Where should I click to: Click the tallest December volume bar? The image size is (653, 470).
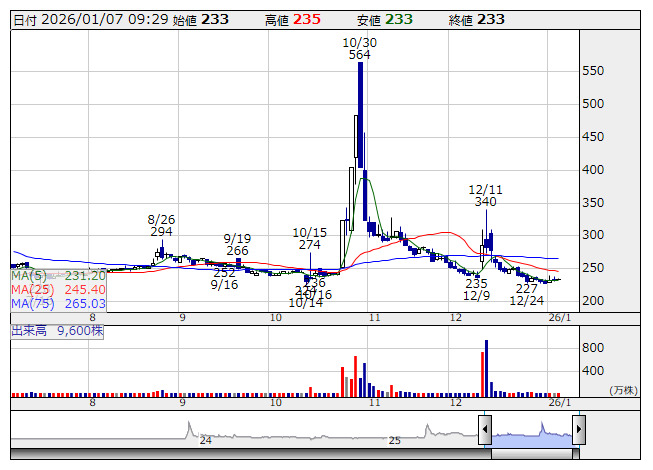(486, 367)
